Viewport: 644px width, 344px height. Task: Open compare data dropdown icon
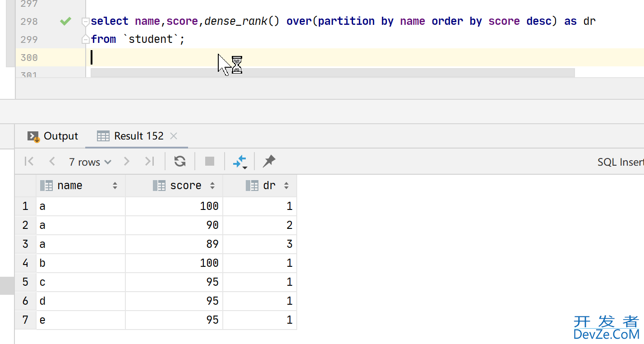click(240, 162)
